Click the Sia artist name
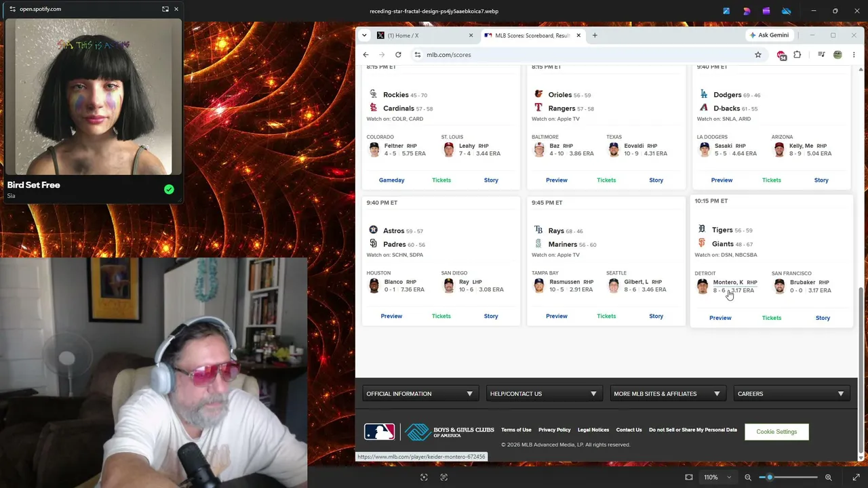This screenshot has height=488, width=868. tap(11, 196)
